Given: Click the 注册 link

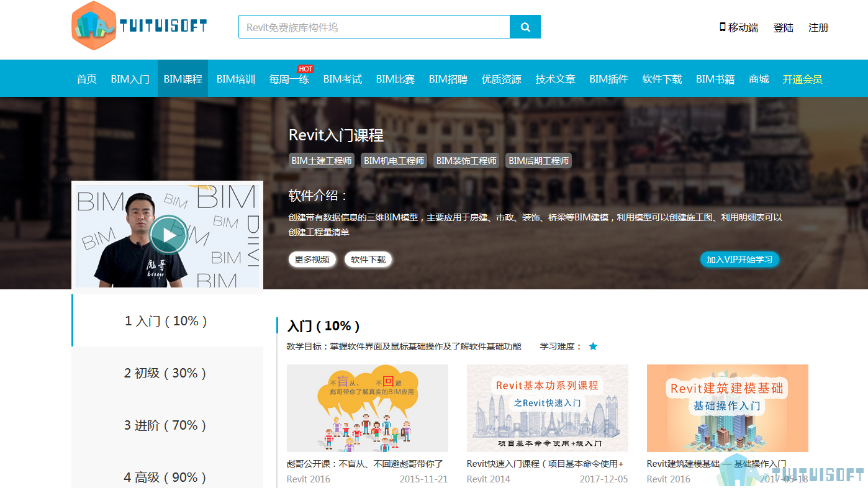Looking at the screenshot, I should [818, 27].
